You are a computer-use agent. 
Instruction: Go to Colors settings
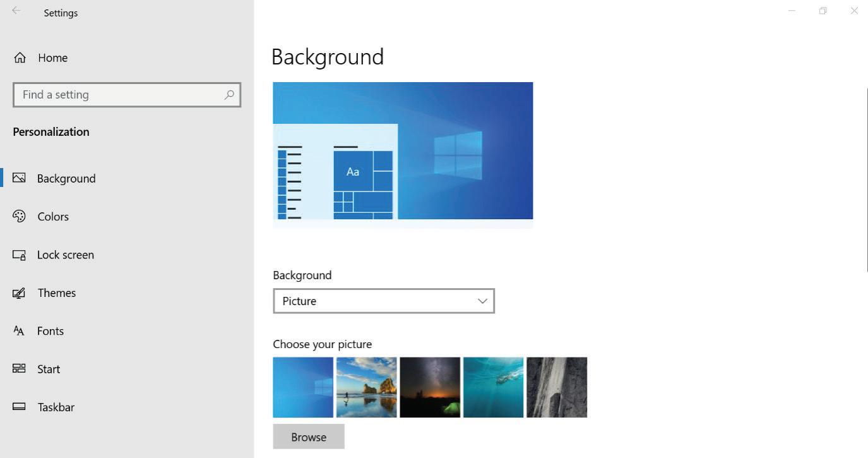pyautogui.click(x=127, y=216)
